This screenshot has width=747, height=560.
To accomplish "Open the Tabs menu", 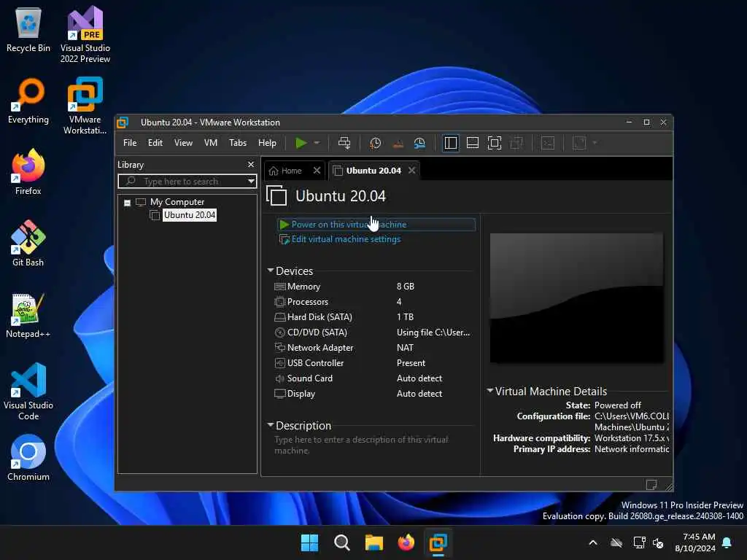I will 238,143.
